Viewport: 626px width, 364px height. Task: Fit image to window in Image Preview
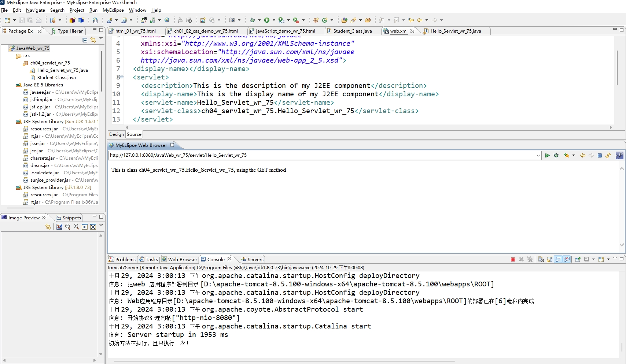point(93,227)
